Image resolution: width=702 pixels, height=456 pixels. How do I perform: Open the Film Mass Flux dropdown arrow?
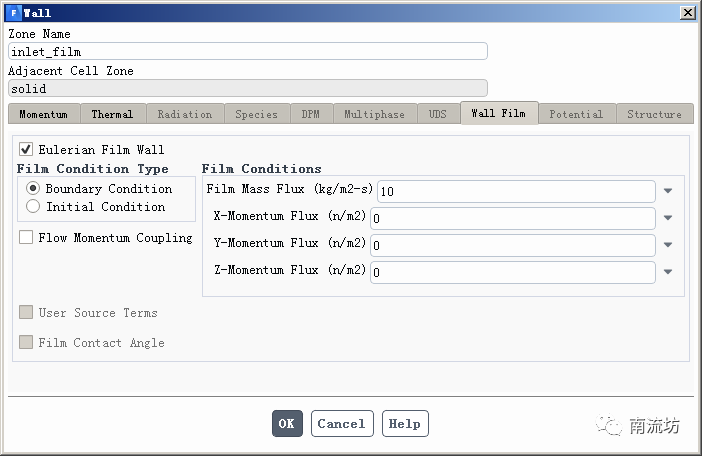tap(668, 191)
